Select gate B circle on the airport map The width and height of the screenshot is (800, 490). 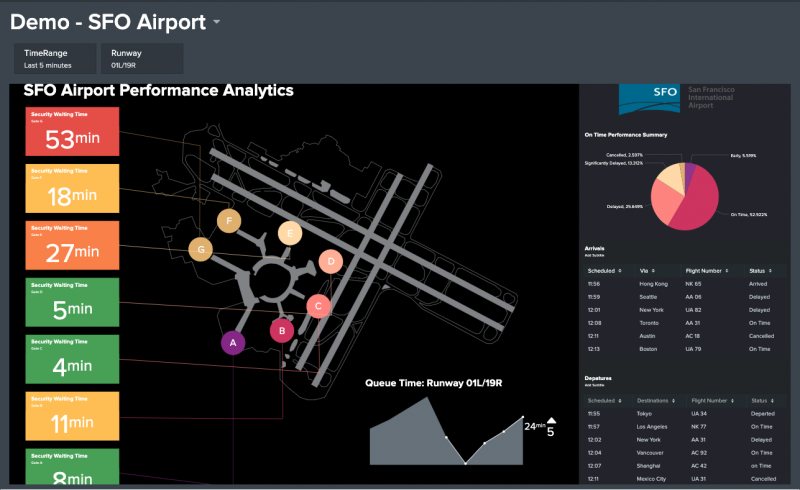coord(282,331)
